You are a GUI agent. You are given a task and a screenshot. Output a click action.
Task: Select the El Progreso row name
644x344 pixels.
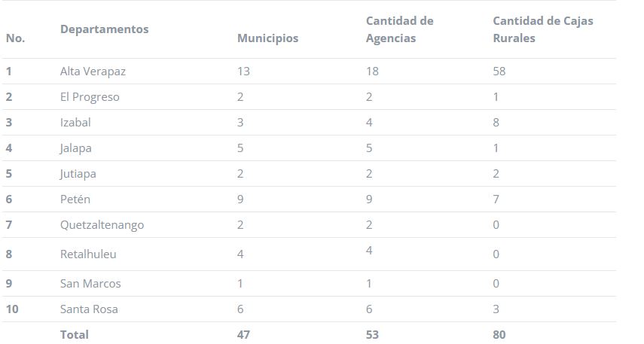[90, 97]
